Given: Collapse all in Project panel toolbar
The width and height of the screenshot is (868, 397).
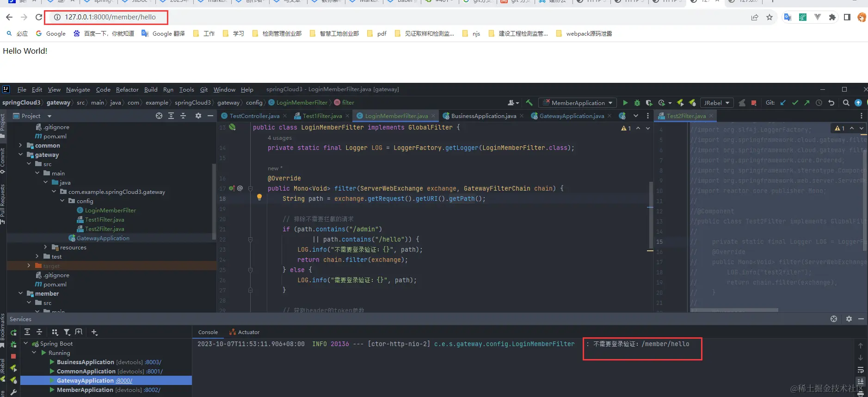Looking at the screenshot, I should (183, 116).
